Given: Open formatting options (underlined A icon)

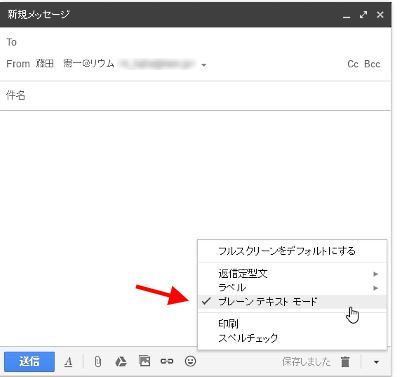Looking at the screenshot, I should [68, 362].
